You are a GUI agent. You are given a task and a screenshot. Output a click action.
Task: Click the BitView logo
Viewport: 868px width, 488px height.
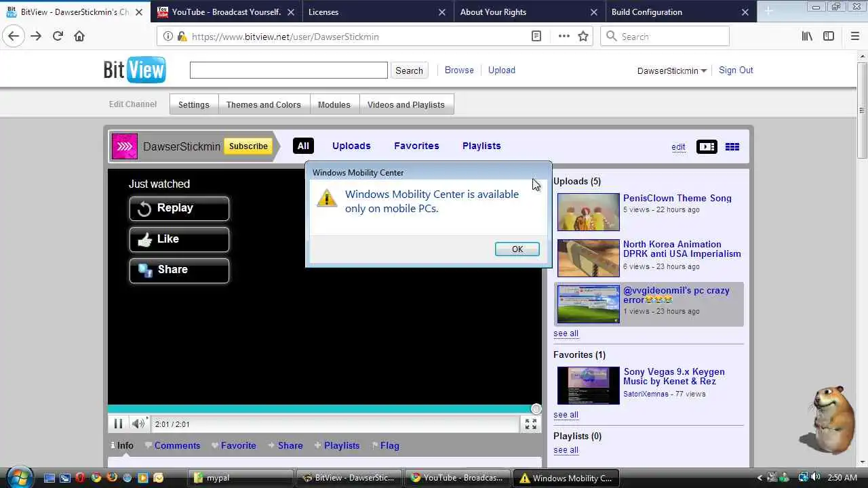[x=134, y=70]
